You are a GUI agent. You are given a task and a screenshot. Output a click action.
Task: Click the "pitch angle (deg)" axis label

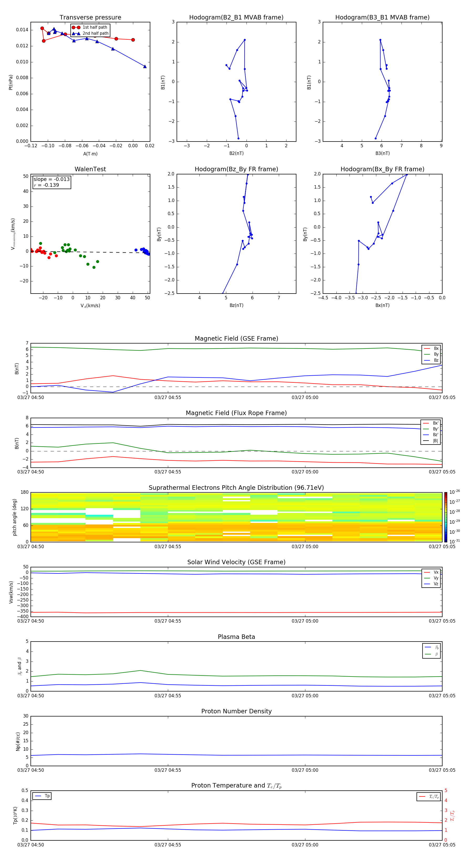coord(14,517)
